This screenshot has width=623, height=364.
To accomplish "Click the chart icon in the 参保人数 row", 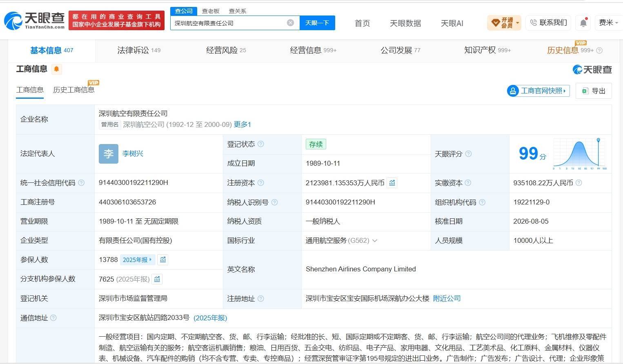I will pos(163,260).
